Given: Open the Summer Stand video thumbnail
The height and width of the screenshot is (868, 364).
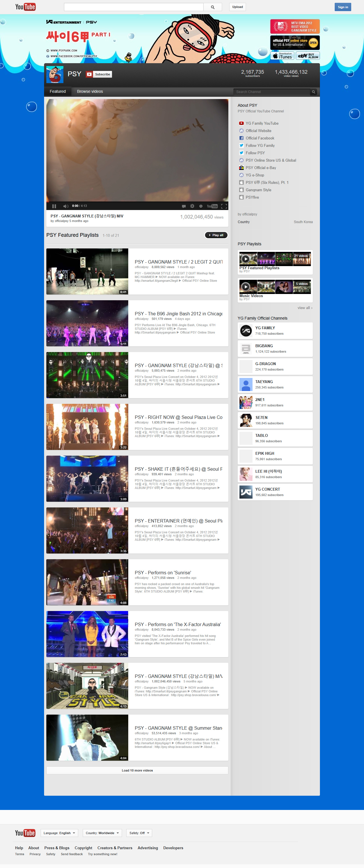Looking at the screenshot, I should [87, 738].
